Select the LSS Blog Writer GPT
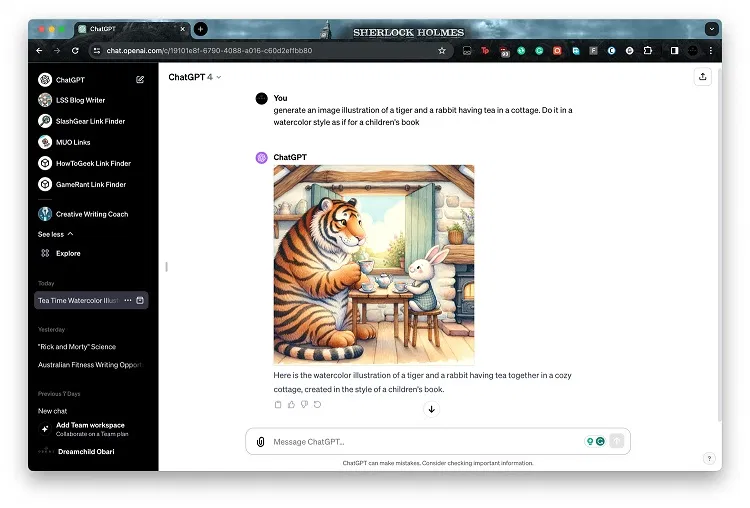Image resolution: width=750 pixels, height=508 pixels. click(x=80, y=100)
